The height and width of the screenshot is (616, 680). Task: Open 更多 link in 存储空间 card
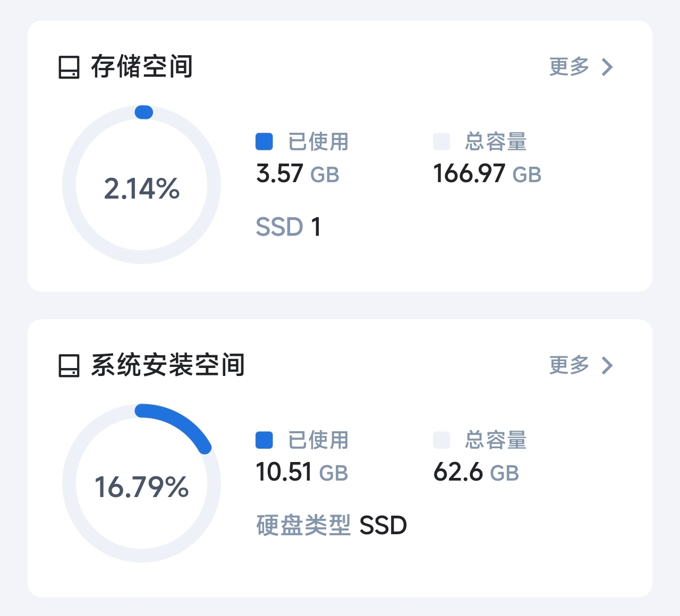click(569, 67)
